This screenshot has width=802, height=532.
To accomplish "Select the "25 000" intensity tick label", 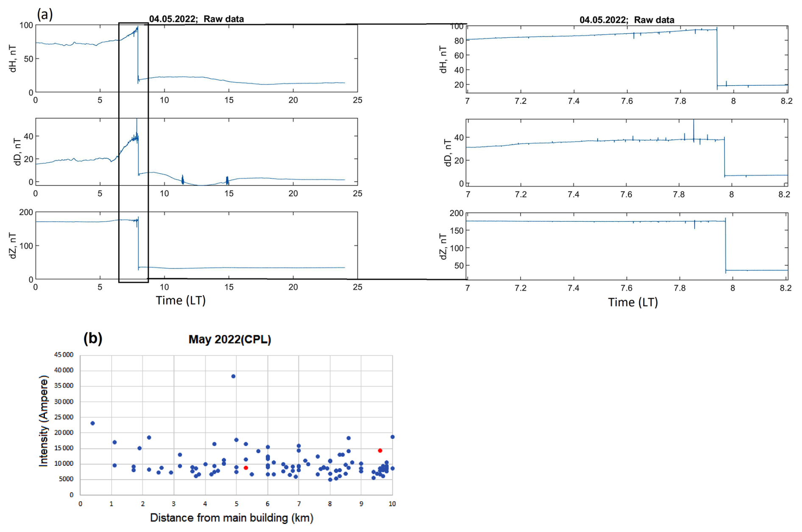I will 64,417.
